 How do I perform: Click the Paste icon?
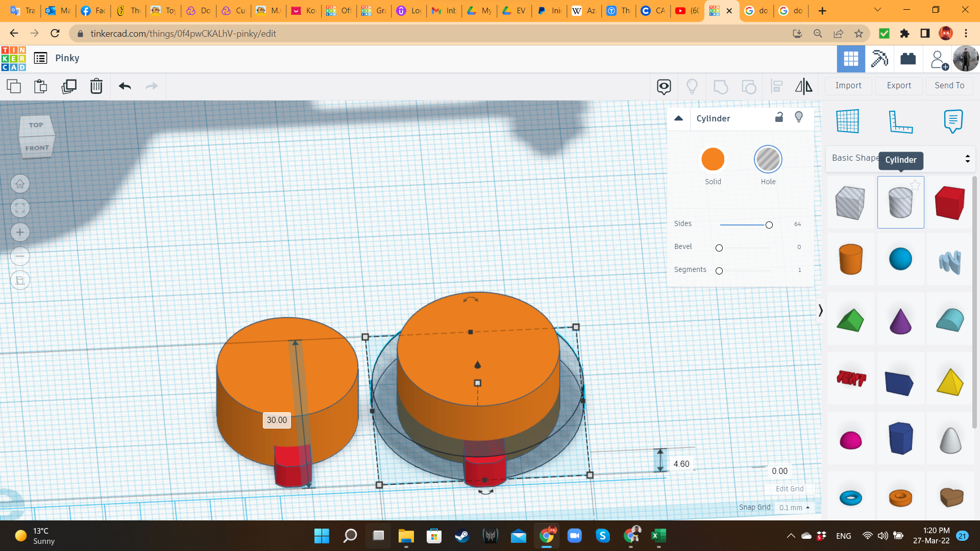click(x=40, y=86)
